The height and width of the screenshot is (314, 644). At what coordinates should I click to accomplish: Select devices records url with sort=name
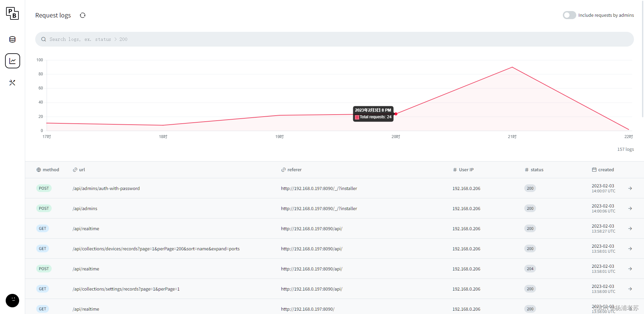click(x=156, y=249)
